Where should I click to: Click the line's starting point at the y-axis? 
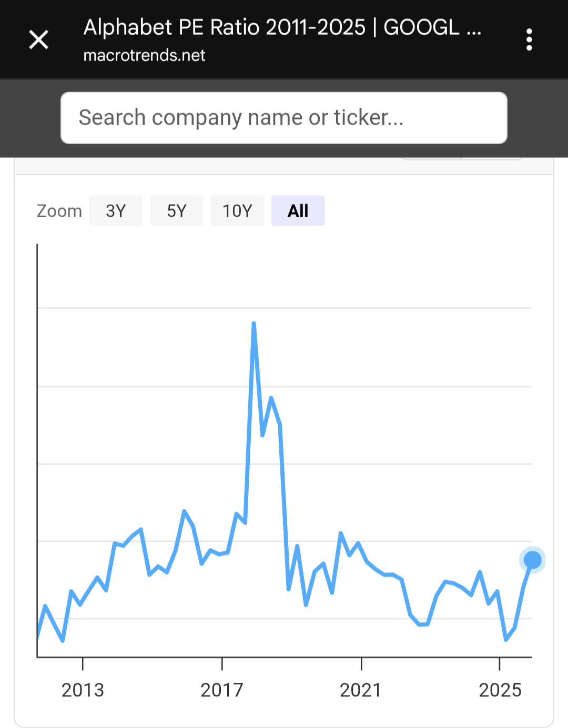point(38,638)
